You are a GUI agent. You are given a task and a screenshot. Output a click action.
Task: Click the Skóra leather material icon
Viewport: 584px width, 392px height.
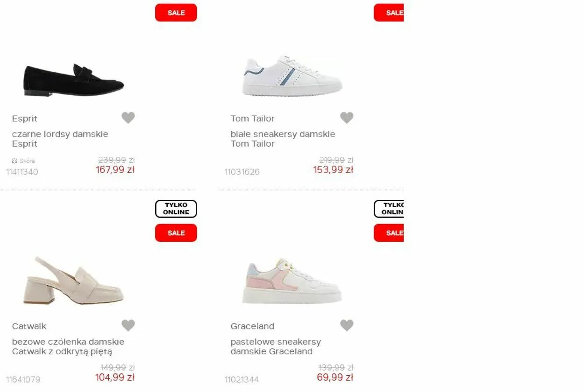coord(14,161)
